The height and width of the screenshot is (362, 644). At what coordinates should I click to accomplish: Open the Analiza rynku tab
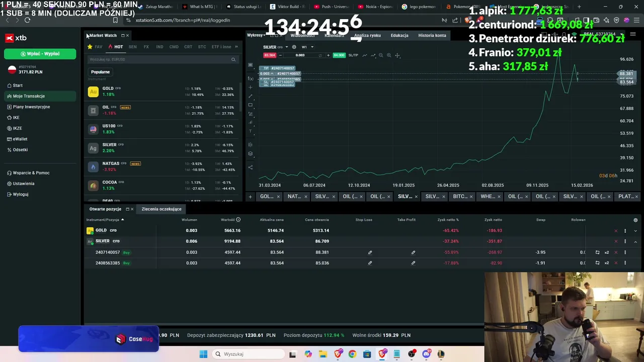point(367,35)
